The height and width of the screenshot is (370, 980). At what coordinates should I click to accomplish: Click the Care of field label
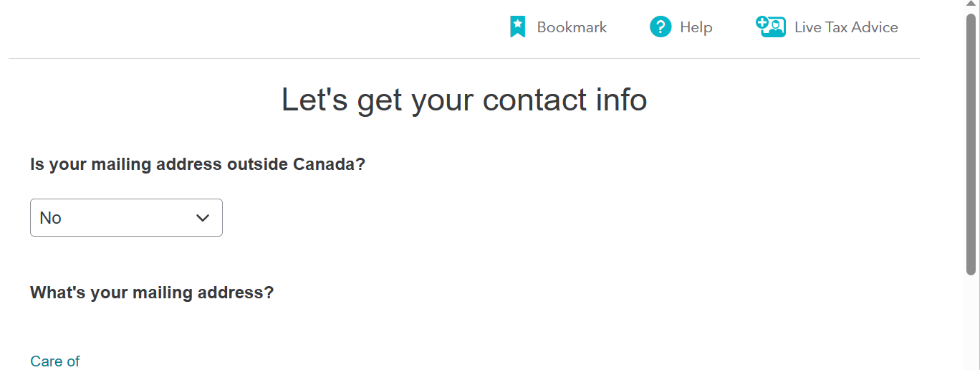click(x=55, y=361)
